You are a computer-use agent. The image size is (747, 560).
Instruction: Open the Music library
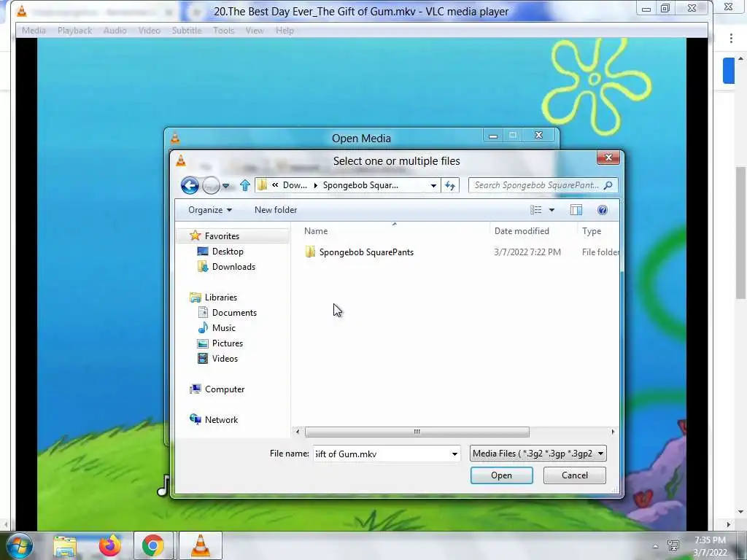click(x=223, y=328)
